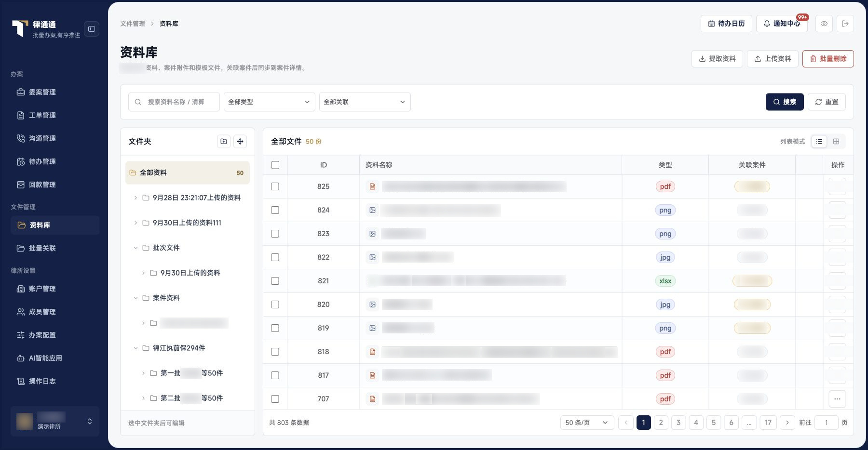868x450 pixels.
Task: Open the 50 条/页 page size dropdown
Action: [587, 423]
